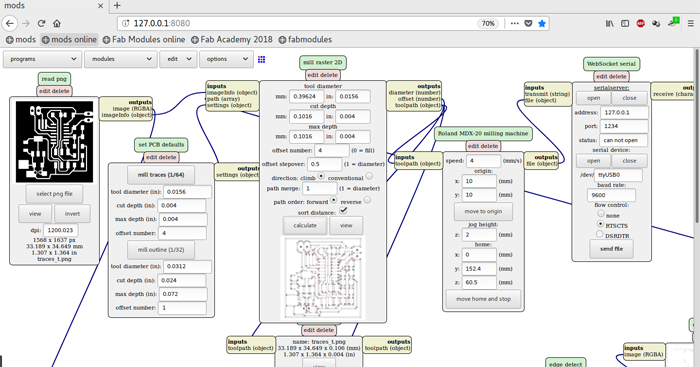Reload the page with the refresh icon
The height and width of the screenshot is (367, 700).
coord(42,23)
